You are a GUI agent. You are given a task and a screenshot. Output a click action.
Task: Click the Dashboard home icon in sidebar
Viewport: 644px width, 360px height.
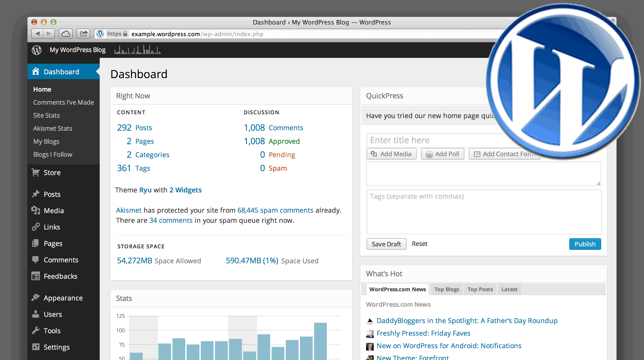tap(35, 71)
